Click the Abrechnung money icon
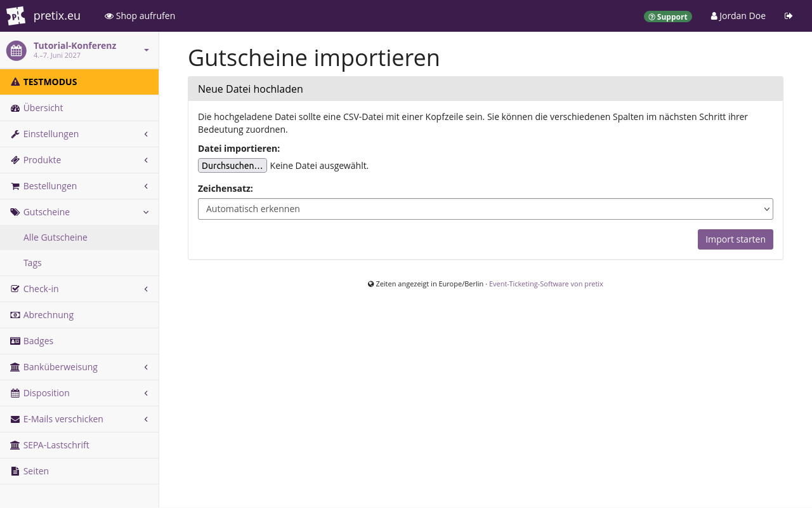Viewport: 812px width, 508px height. point(15,315)
